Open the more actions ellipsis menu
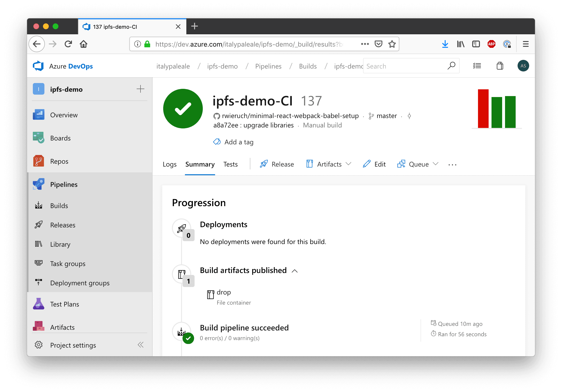The height and width of the screenshot is (392, 562). point(452,164)
